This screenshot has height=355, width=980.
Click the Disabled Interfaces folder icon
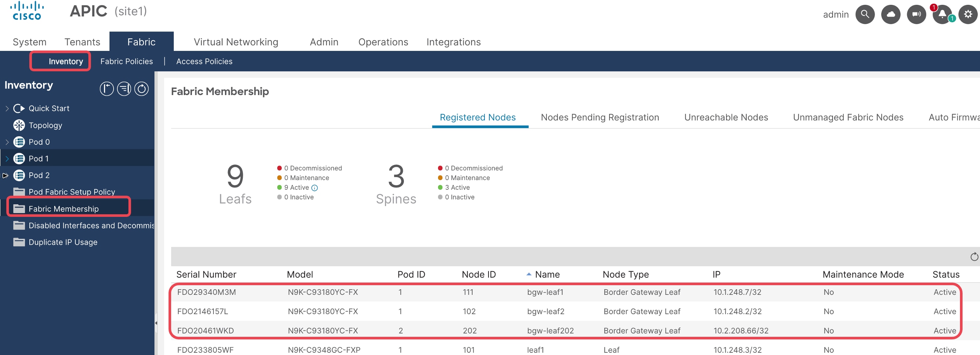(19, 225)
